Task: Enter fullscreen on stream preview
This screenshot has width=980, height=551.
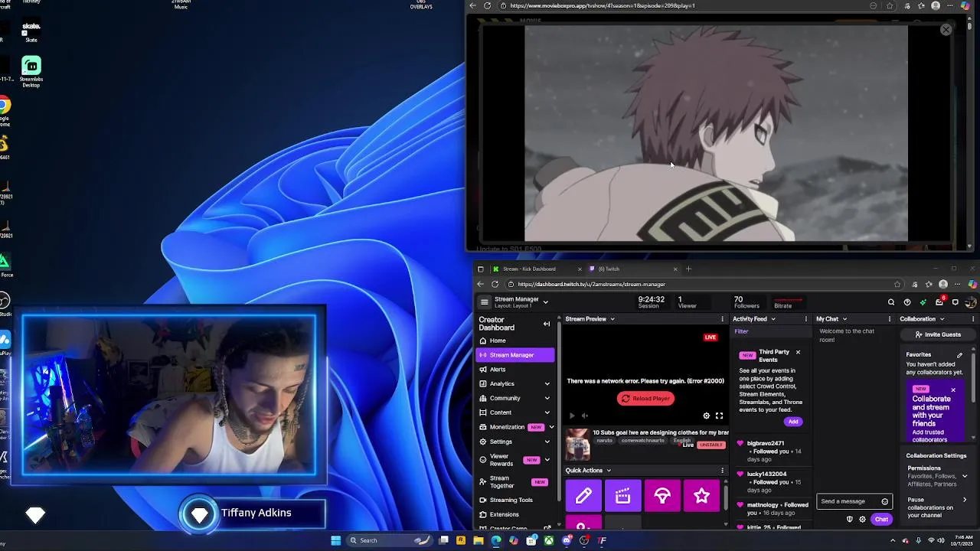Action: pyautogui.click(x=719, y=416)
